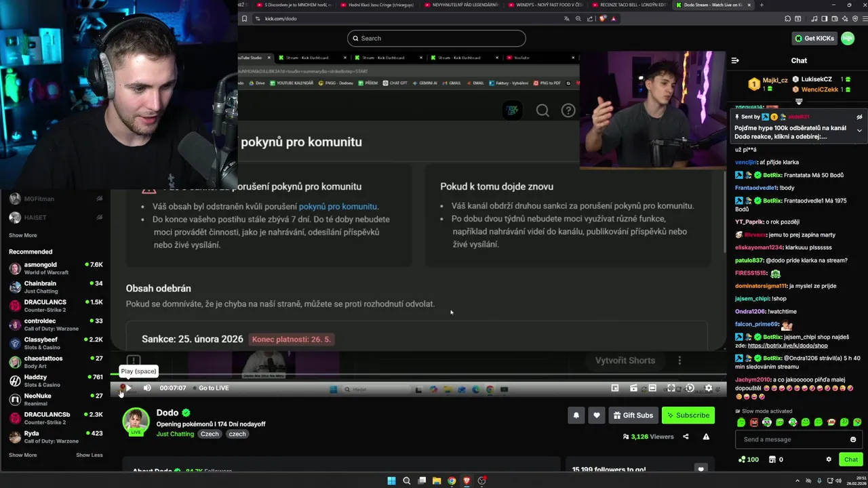Toggle fullscreen mode in the player
Image resolution: width=868 pixels, height=488 pixels.
pyautogui.click(x=671, y=388)
